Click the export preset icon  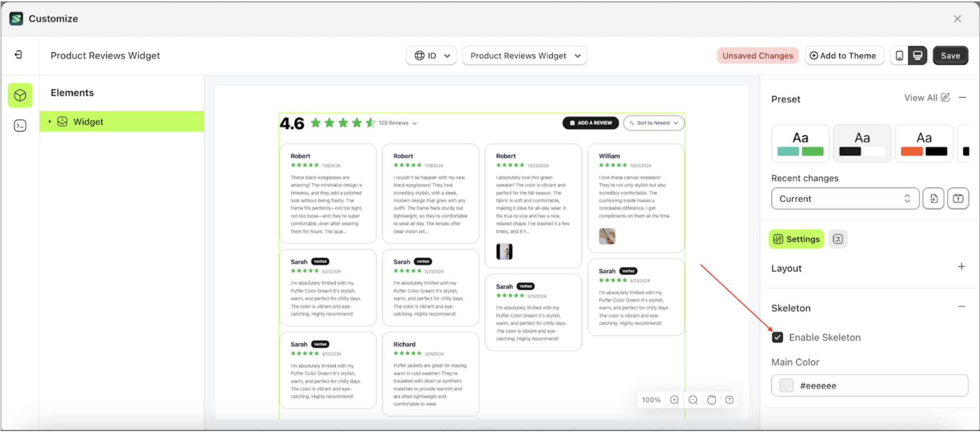coord(958,198)
